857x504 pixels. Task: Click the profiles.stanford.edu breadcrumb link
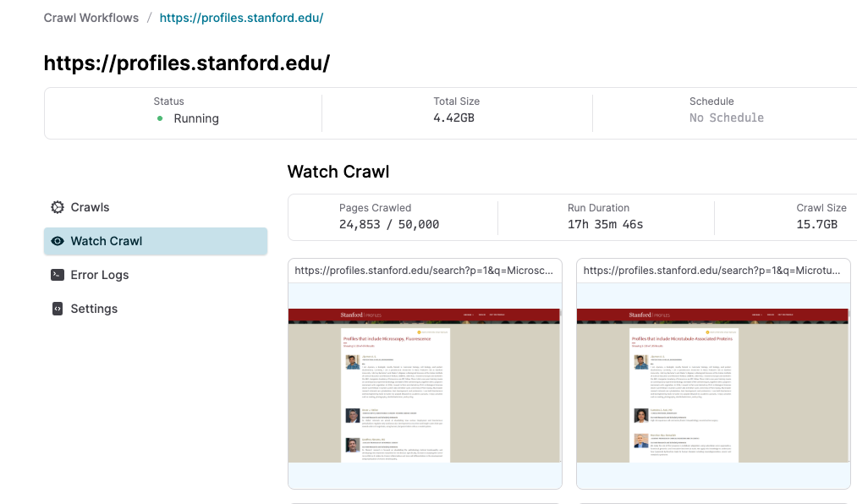click(x=242, y=18)
